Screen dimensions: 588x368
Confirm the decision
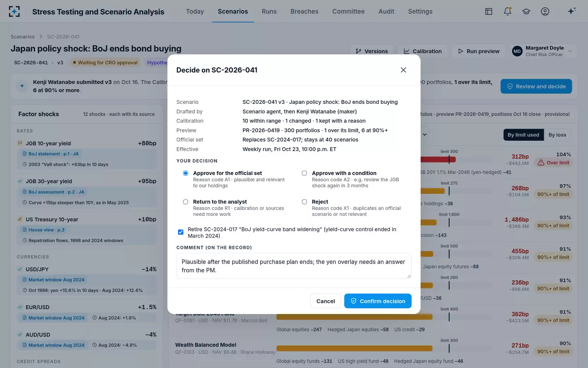tap(378, 301)
